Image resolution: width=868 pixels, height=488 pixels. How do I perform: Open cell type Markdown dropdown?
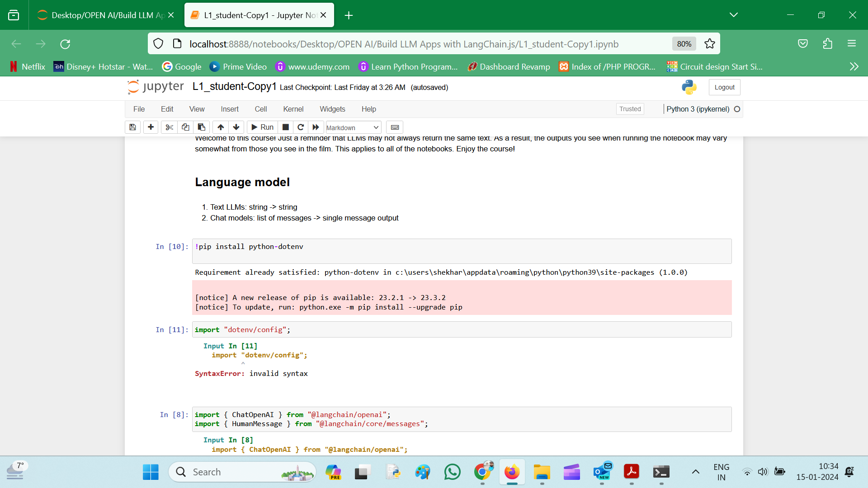[353, 128]
